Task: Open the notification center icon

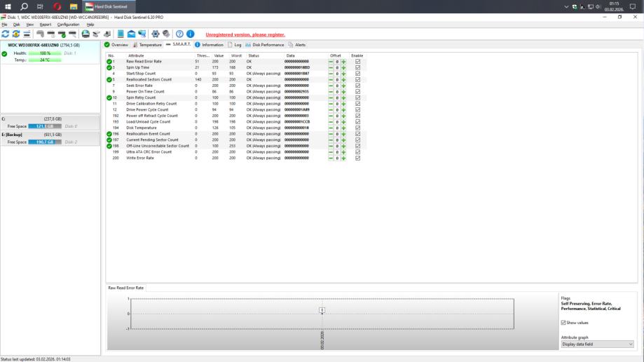Action: (x=633, y=6)
